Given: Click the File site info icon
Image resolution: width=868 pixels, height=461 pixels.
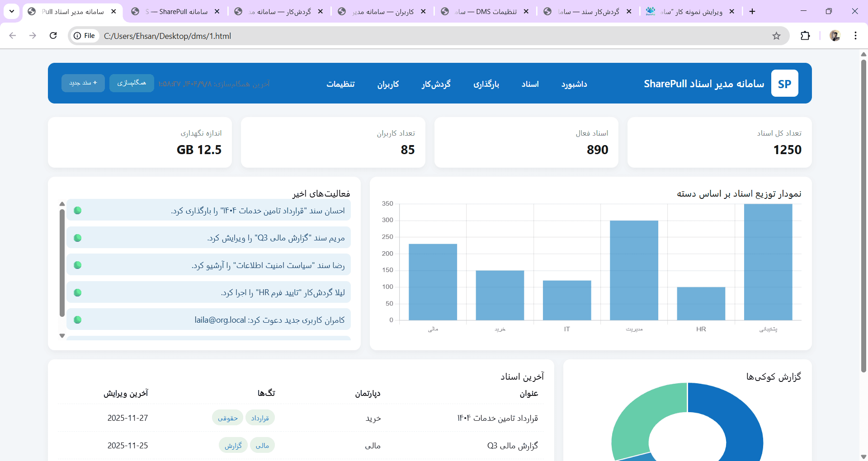Looking at the screenshot, I should 85,36.
